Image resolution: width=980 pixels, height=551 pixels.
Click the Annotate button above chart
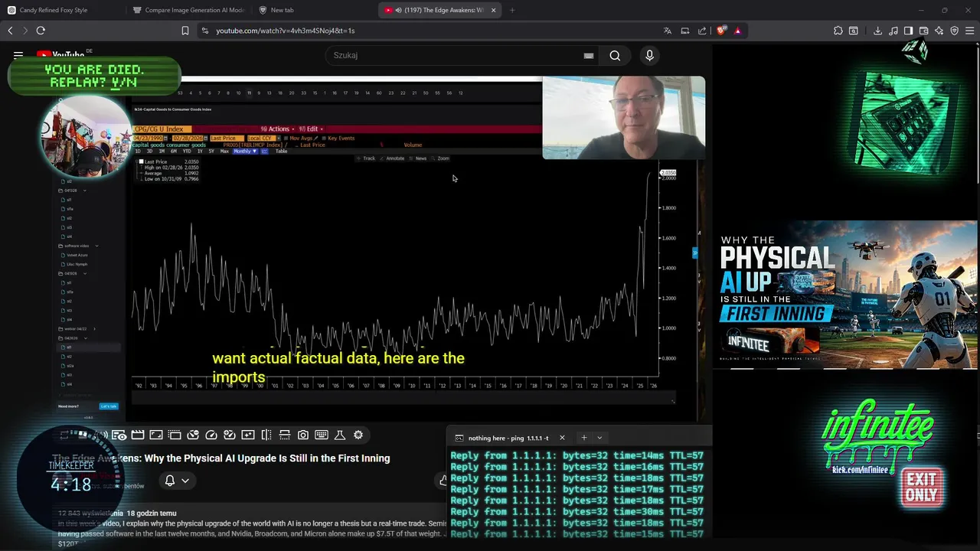[x=394, y=158]
